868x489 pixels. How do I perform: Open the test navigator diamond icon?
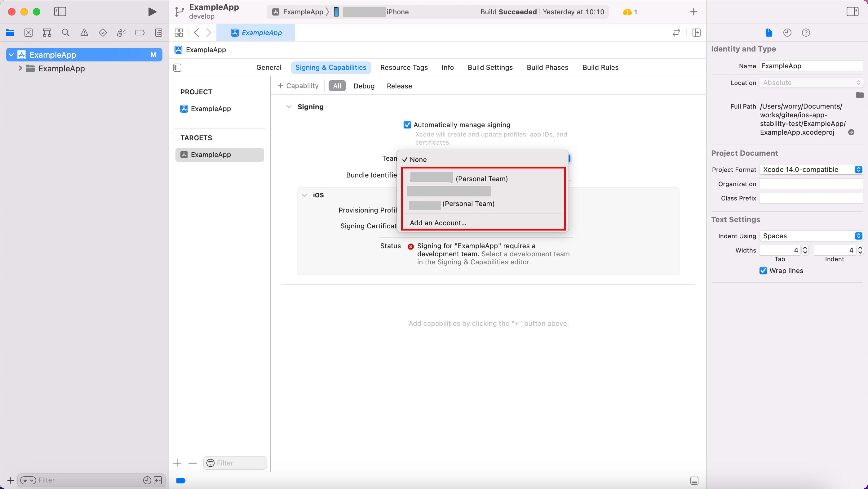tap(103, 33)
